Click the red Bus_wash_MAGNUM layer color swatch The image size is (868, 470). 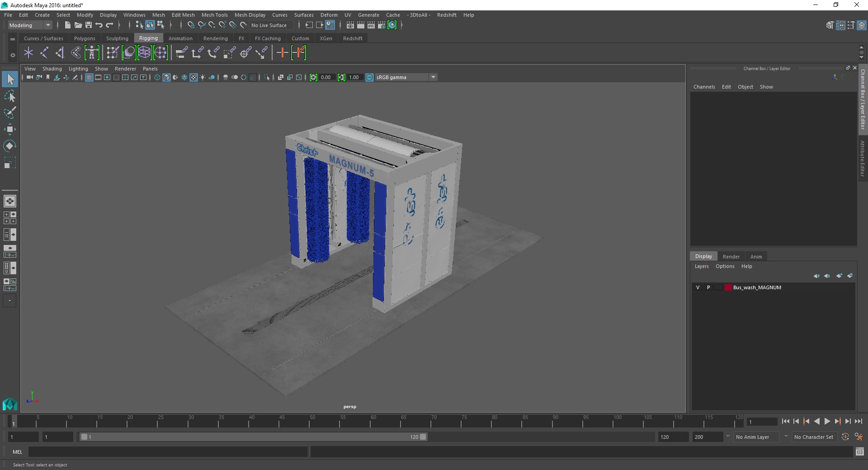(728, 287)
